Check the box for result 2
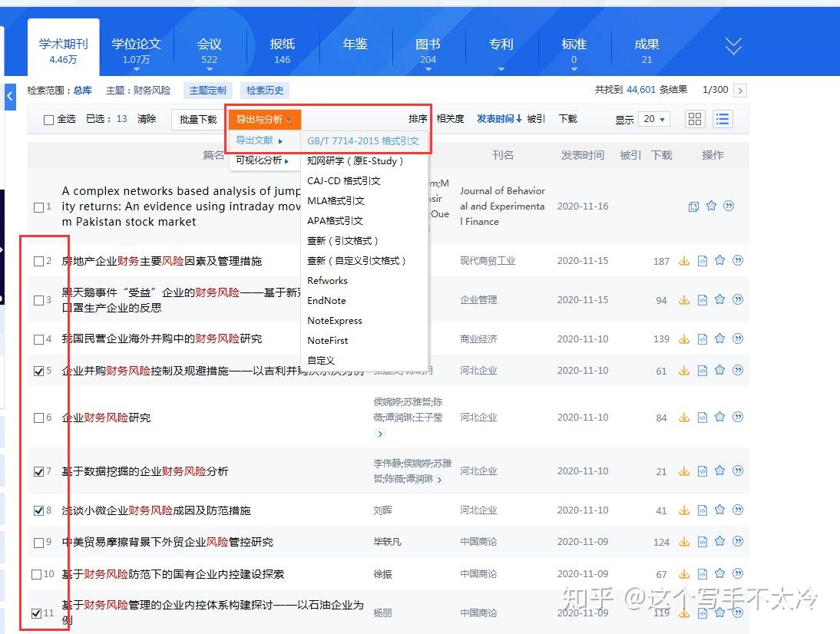840x634 pixels. click(38, 261)
